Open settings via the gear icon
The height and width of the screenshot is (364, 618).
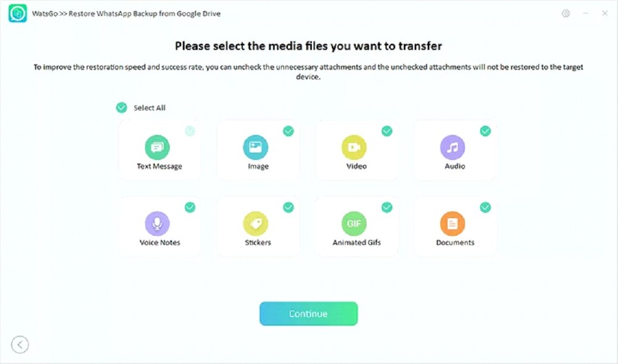click(x=565, y=14)
